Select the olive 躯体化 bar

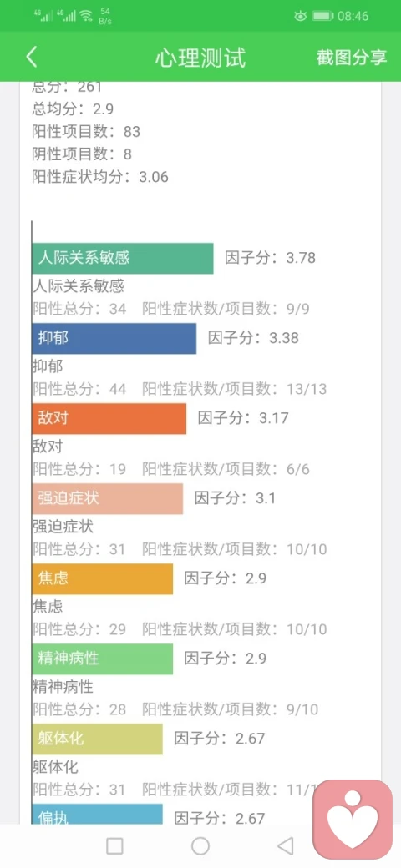point(98,739)
